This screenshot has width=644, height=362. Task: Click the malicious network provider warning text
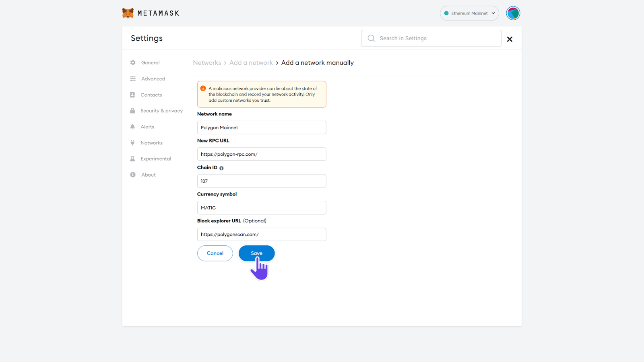263,95
